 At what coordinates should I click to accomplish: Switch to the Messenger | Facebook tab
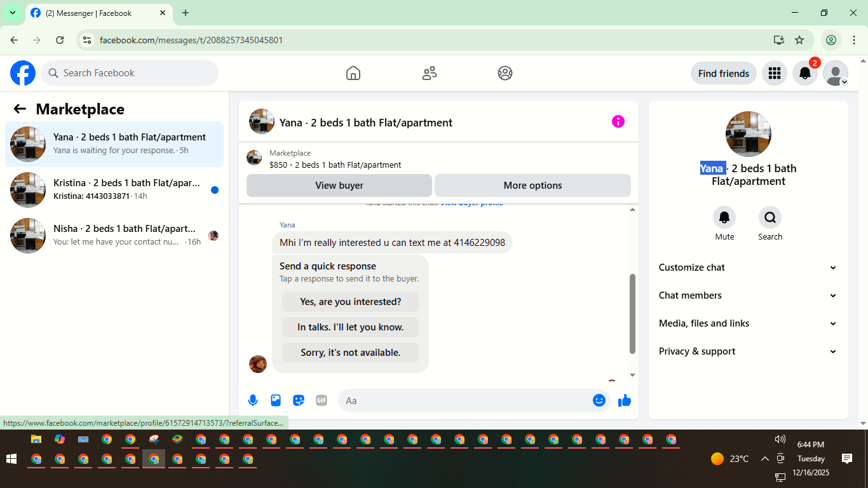(x=98, y=13)
